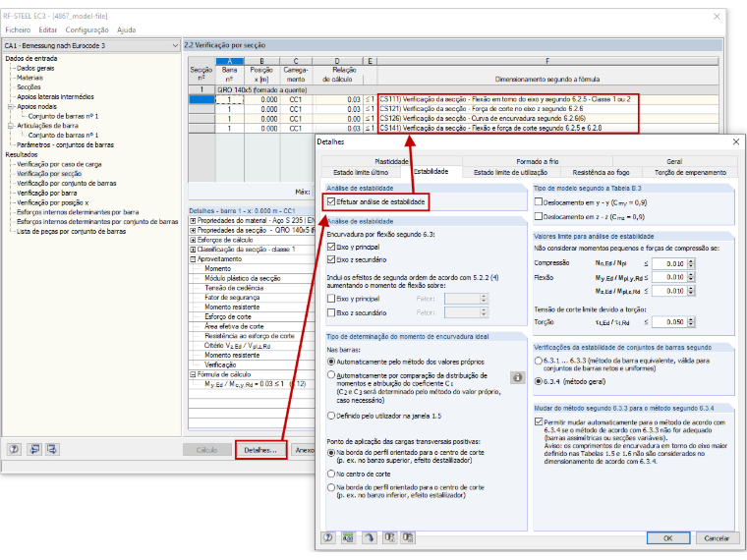Select the 6.3.4 (método geral) option
This screenshot has width=747, height=560.
tap(539, 381)
